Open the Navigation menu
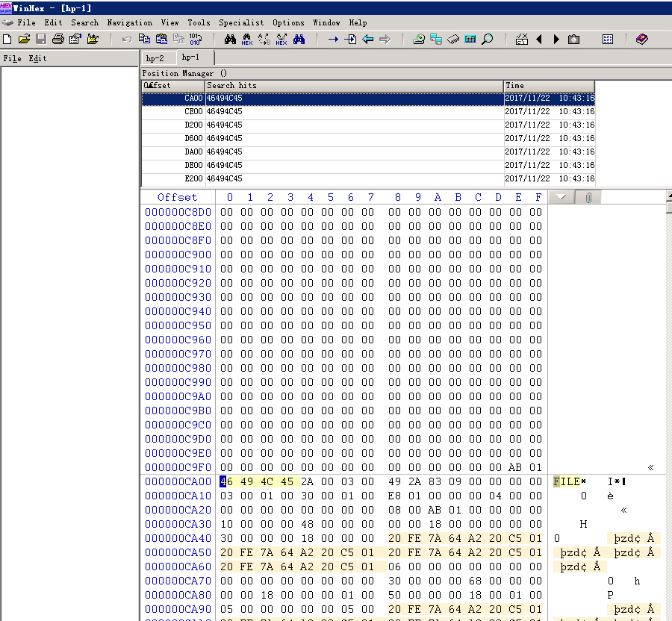The image size is (672, 621). pos(129,22)
